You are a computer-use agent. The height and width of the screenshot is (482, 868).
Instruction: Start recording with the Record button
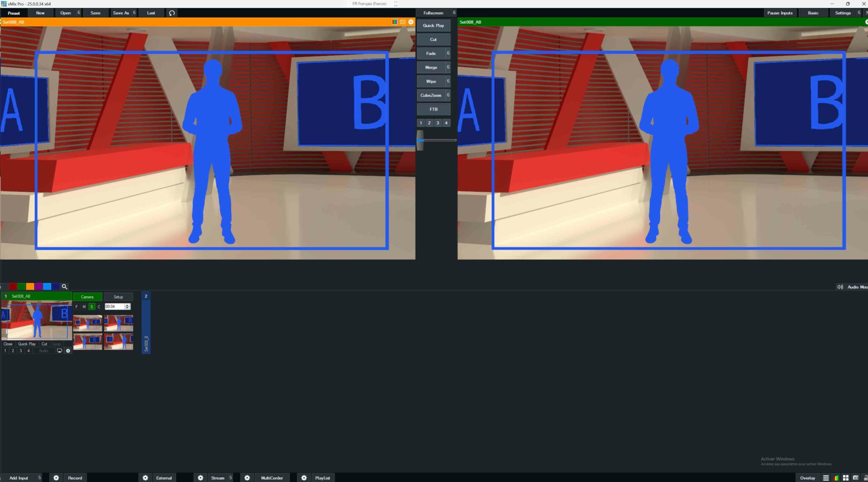[75, 478]
